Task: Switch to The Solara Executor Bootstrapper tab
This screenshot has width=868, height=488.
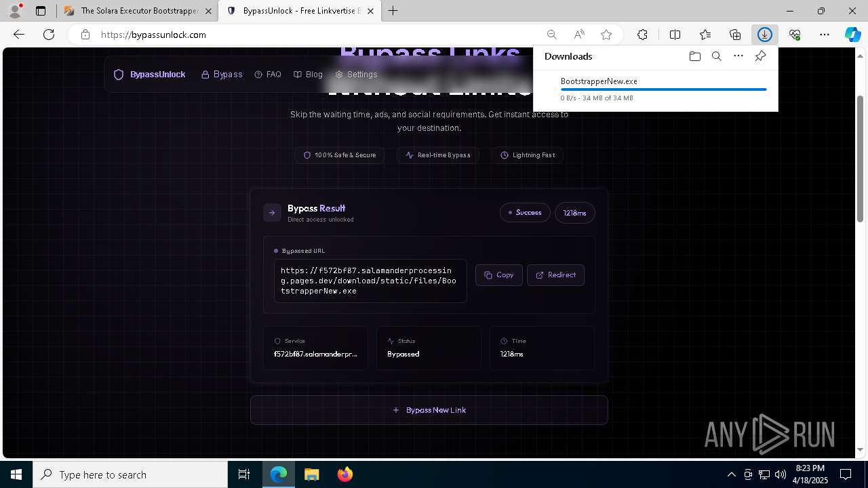Action: [x=138, y=11]
